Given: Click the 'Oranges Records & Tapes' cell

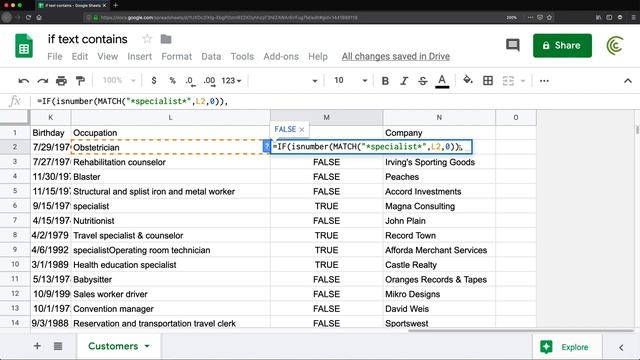Looking at the screenshot, I should point(439,279).
